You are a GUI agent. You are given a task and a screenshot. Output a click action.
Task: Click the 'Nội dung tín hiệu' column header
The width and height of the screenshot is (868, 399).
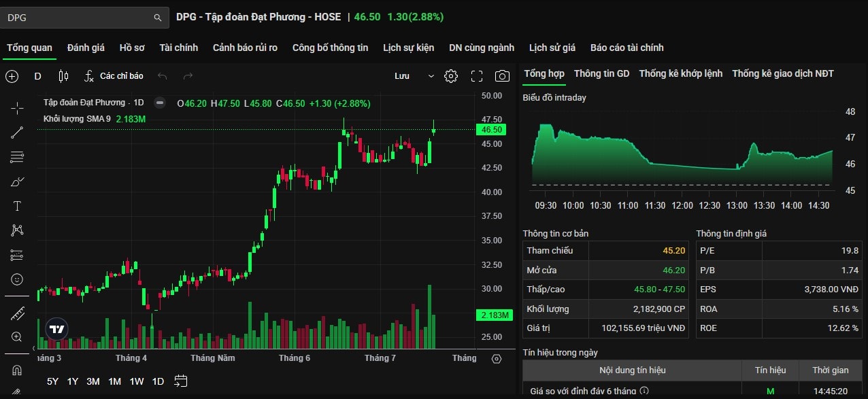click(633, 370)
